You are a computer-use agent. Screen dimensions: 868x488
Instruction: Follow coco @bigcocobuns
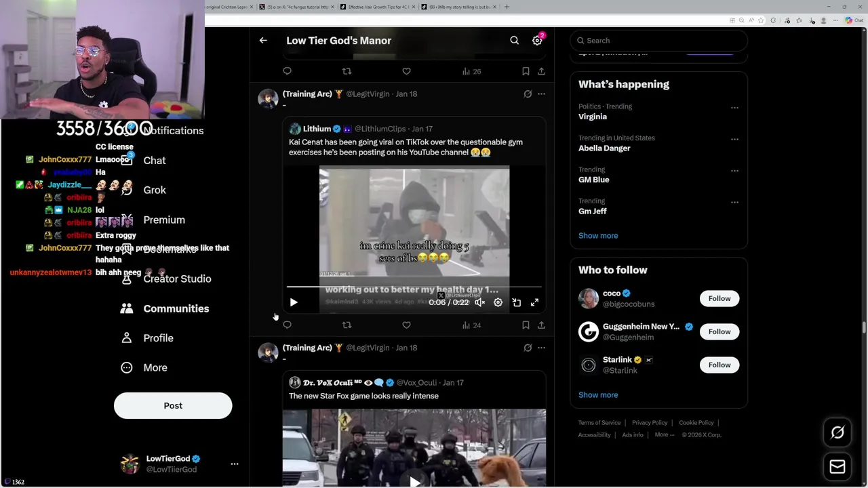[x=719, y=299]
